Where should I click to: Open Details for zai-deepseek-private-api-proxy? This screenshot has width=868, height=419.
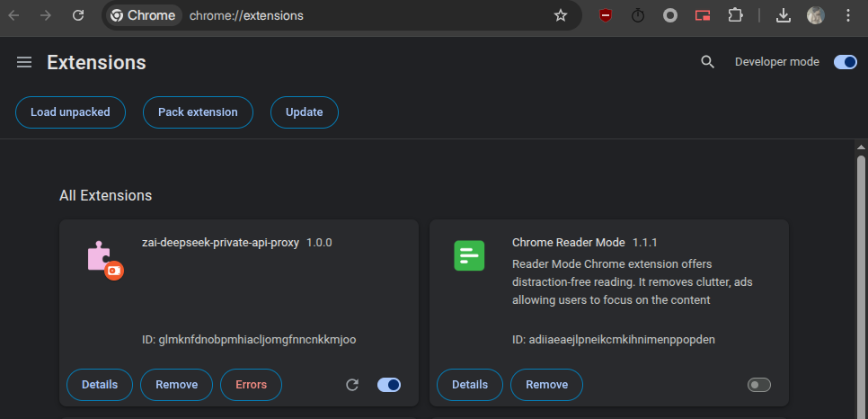point(100,385)
